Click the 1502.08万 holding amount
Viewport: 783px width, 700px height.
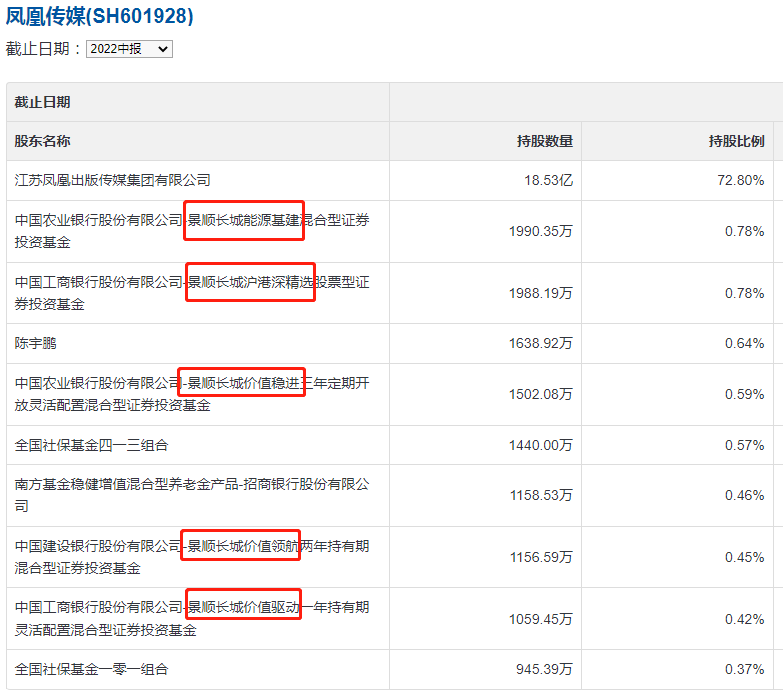pos(541,394)
